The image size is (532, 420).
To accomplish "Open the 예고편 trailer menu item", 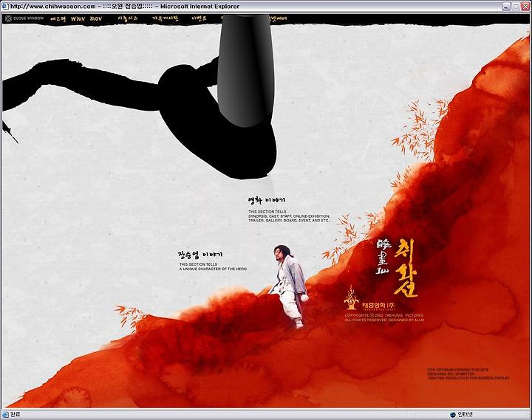I will pos(58,19).
